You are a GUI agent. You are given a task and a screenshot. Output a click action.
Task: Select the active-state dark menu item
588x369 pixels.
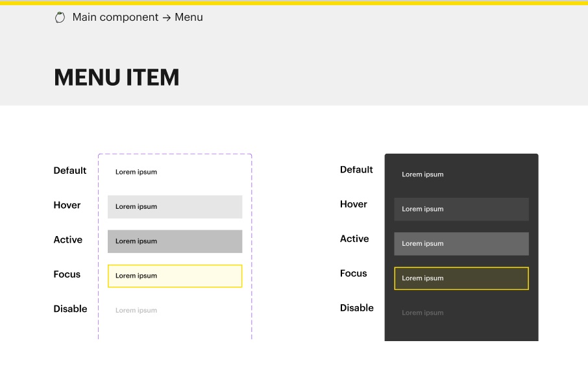pos(461,244)
